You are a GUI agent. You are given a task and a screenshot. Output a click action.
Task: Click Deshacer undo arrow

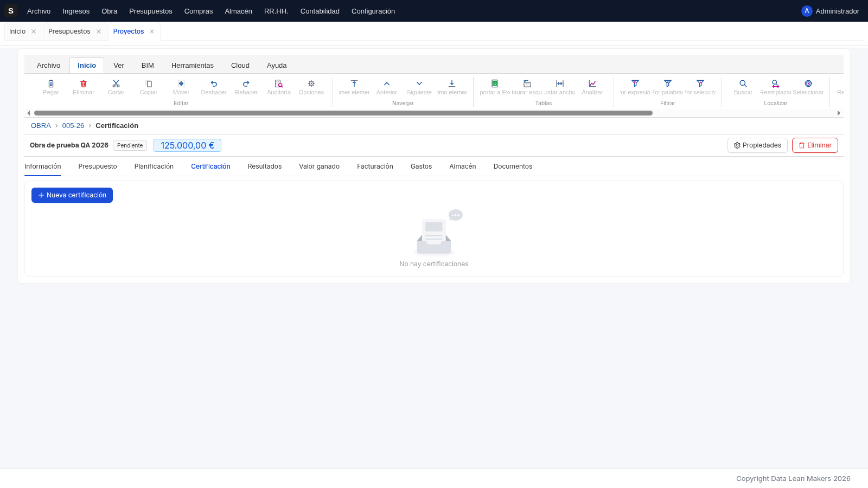pyautogui.click(x=214, y=84)
